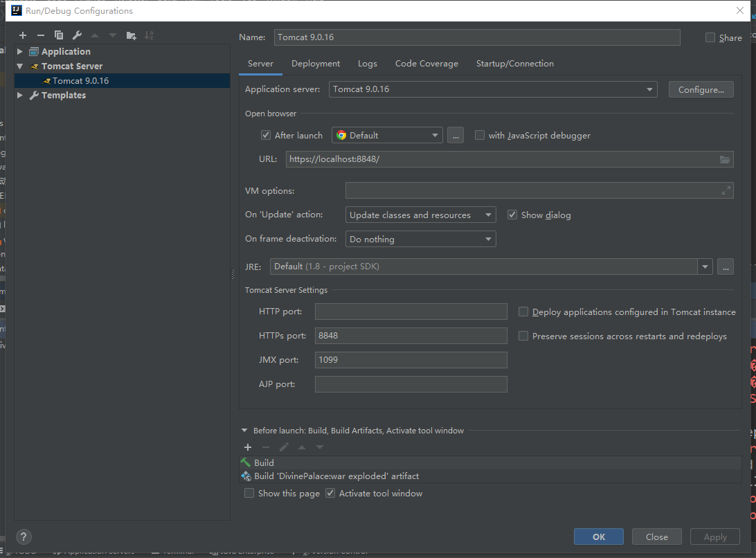The height and width of the screenshot is (558, 756).
Task: Open Startup/Connection tab
Action: [x=515, y=64]
